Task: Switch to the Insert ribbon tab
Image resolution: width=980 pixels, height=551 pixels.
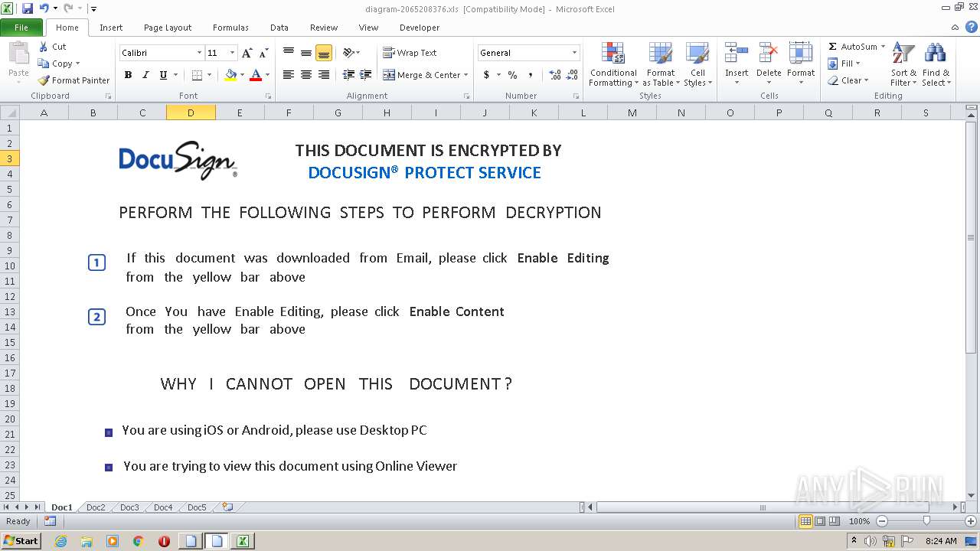Action: 111,28
